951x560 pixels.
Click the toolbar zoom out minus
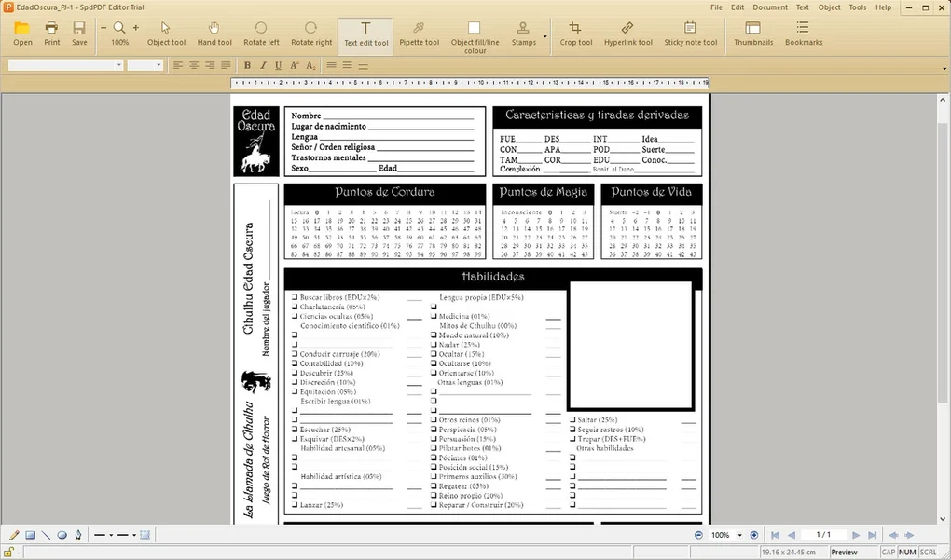pyautogui.click(x=103, y=28)
